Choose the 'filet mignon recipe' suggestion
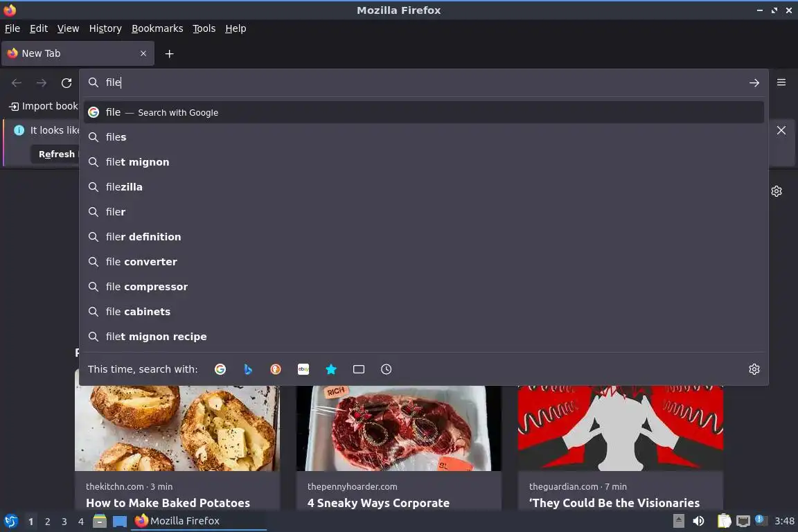 pyautogui.click(x=423, y=337)
